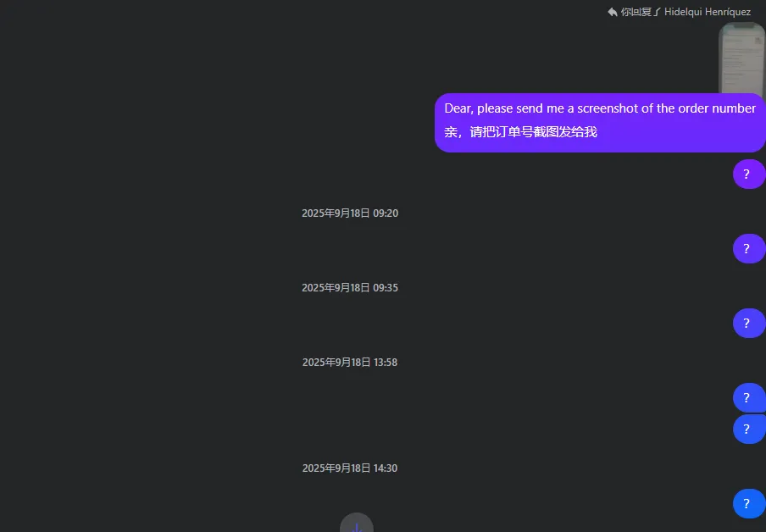The image size is (766, 532).
Task: Select the Hidelqui Henríquez name in reply header
Action: pos(708,12)
